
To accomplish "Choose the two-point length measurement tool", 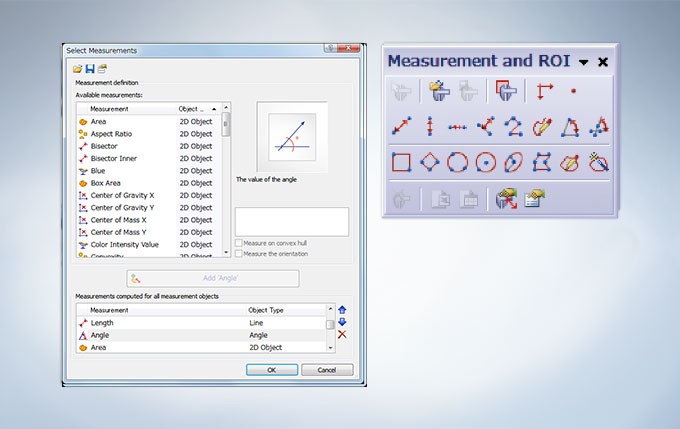I will (401, 126).
